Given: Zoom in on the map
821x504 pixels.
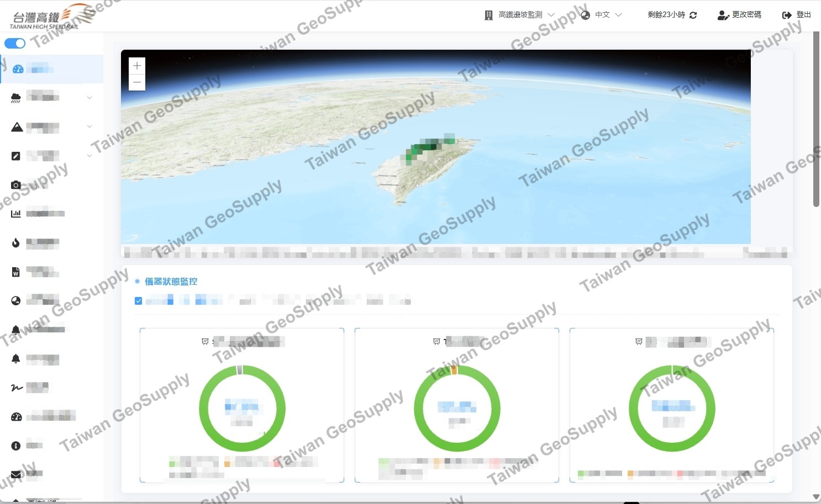Looking at the screenshot, I should pos(137,66).
